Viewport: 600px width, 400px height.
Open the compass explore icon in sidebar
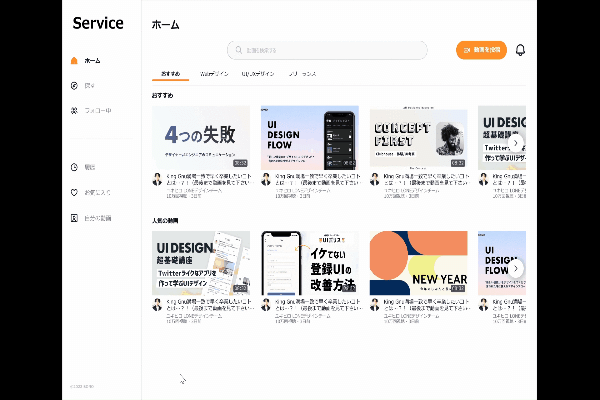pos(74,86)
